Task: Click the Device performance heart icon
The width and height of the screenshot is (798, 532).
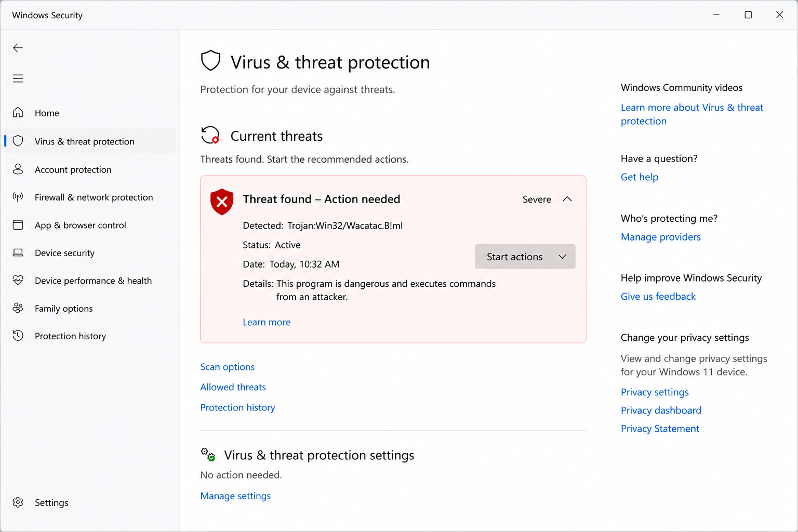Action: tap(18, 281)
